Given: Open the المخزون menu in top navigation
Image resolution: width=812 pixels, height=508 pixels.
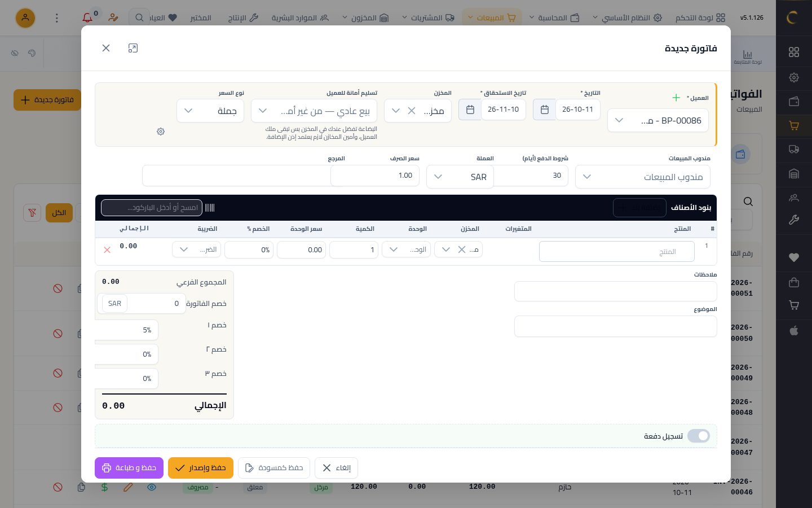Looking at the screenshot, I should pos(365,18).
